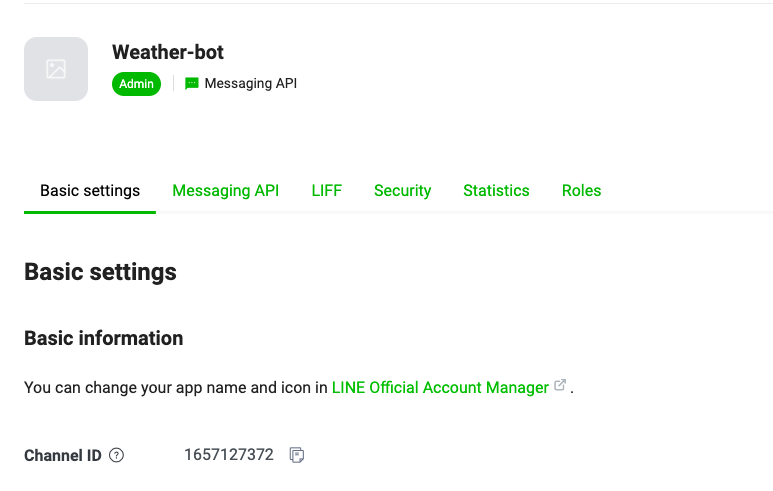773x491 pixels.
Task: Select the Basic settings tab
Action: coord(90,191)
